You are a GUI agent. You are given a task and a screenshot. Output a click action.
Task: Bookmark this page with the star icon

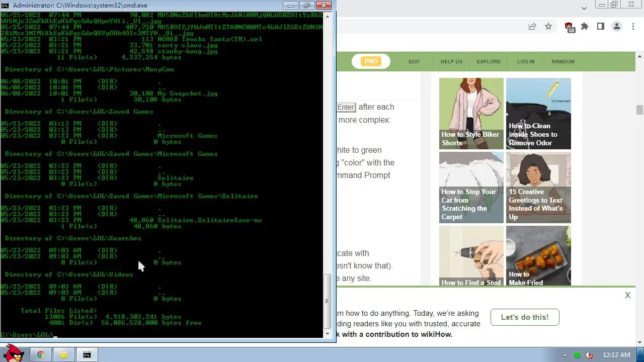548,27
